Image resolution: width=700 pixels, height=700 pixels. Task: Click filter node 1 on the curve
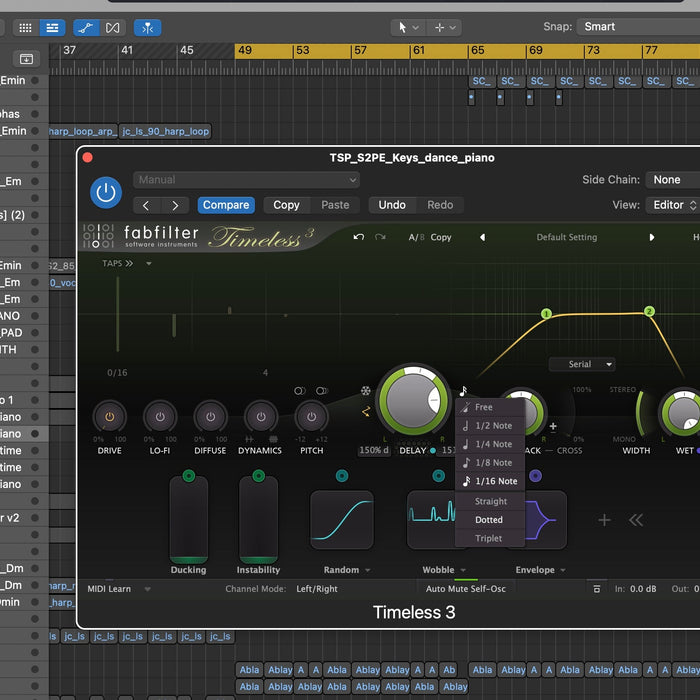[x=546, y=314]
